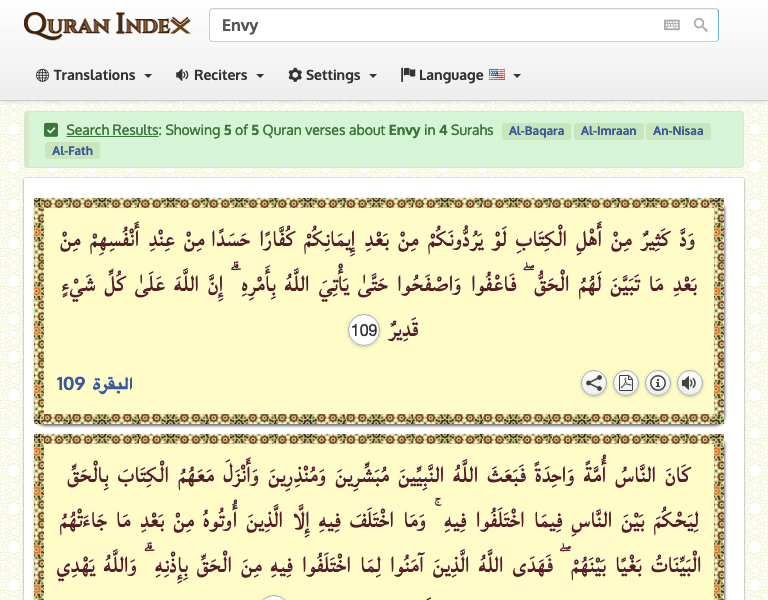768x600 pixels.
Task: Toggle the Search Results checkbox
Action: click(x=51, y=130)
